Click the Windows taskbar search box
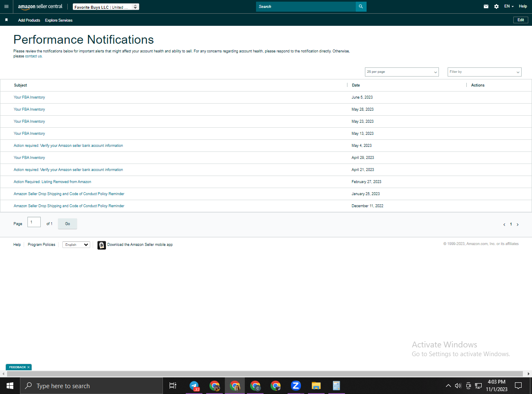This screenshot has width=532, height=394. tap(91, 386)
